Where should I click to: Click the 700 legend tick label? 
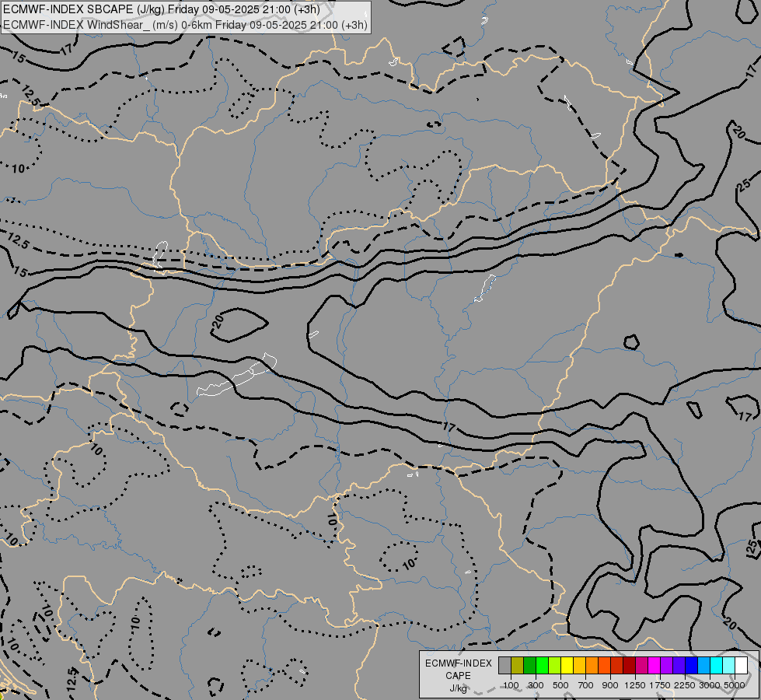[586, 685]
